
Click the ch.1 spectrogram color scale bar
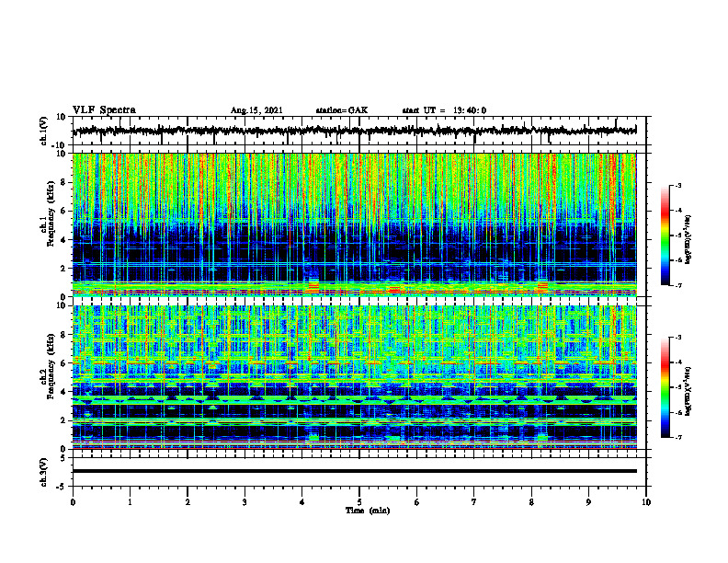click(665, 236)
